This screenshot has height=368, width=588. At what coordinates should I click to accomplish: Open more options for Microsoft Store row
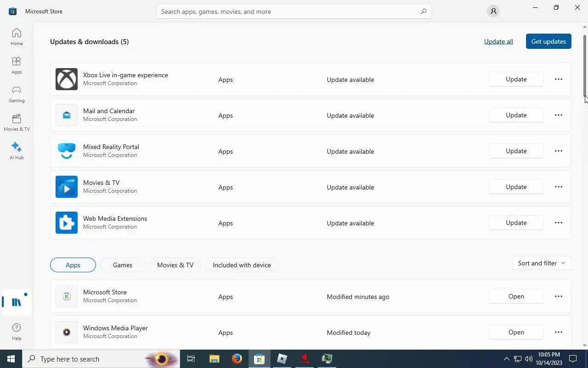[x=559, y=296]
